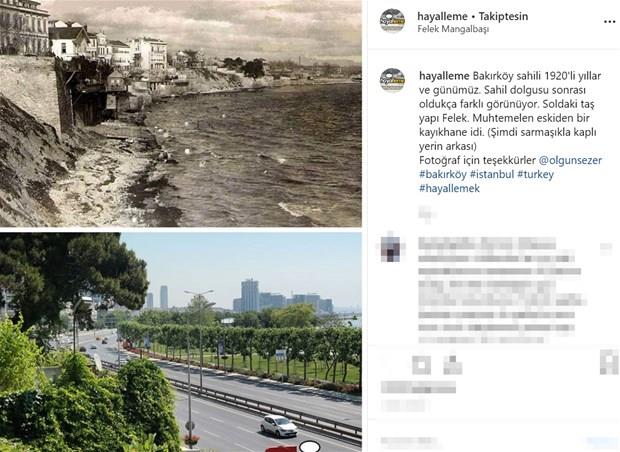Open hayalleme's profile picture in the post header
The width and height of the screenshot is (620, 452).
392,20
